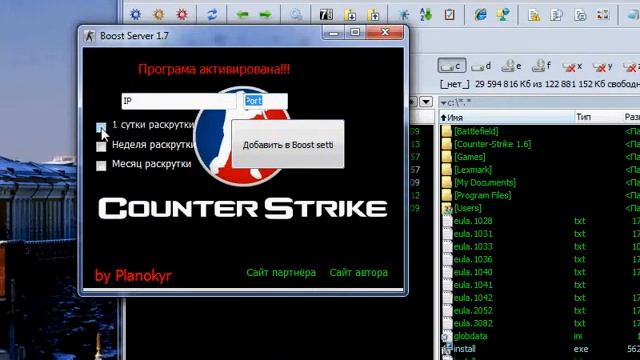The height and width of the screenshot is (360, 640).
Task: Click the blue gear toolbar icon
Action: tap(136, 15)
